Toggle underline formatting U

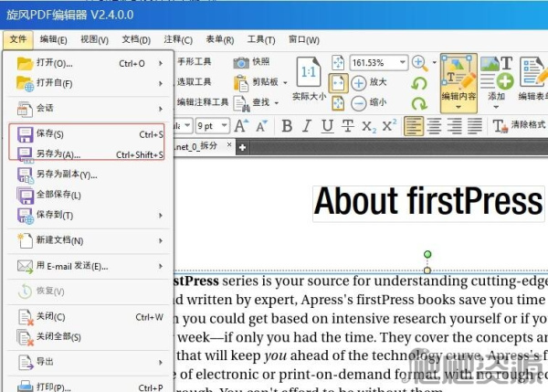coord(327,126)
